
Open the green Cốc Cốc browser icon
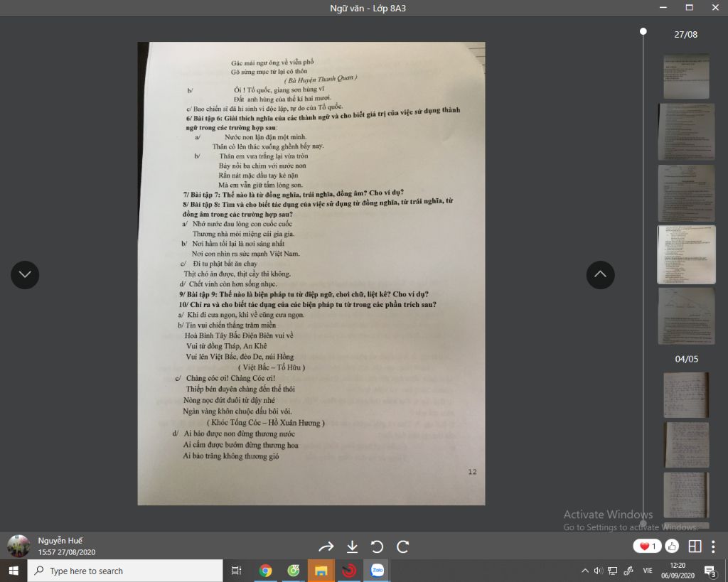click(x=294, y=571)
